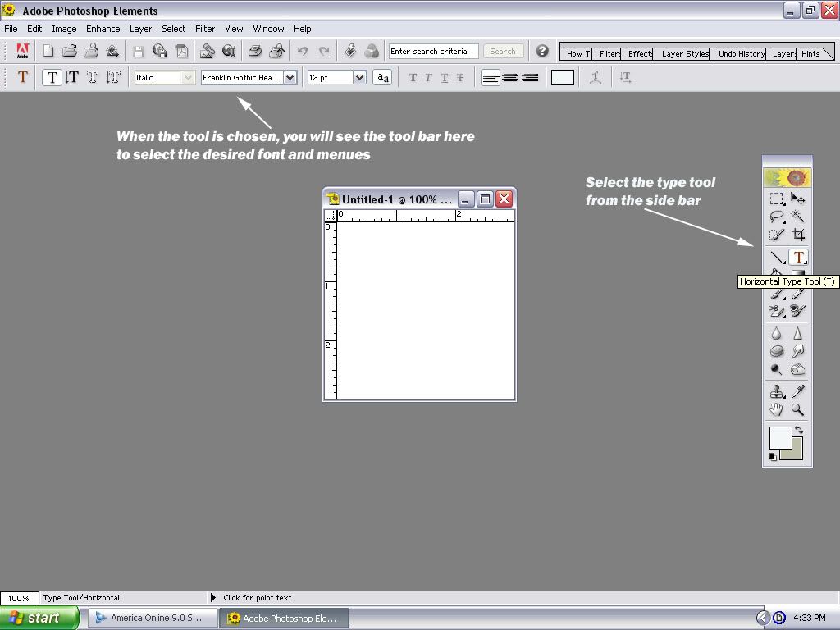Open the Layer menu

click(x=140, y=29)
